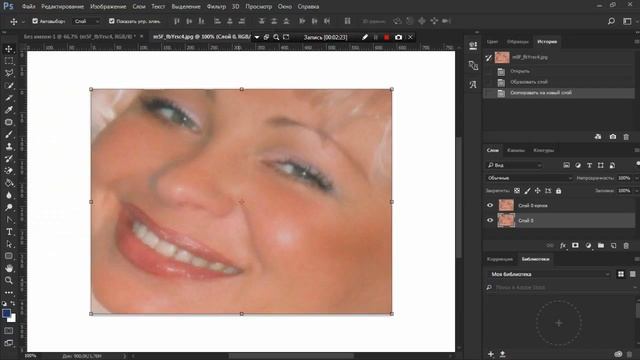The width and height of the screenshot is (640, 360).
Task: Hide the Слой 0 layer
Action: 490,220
